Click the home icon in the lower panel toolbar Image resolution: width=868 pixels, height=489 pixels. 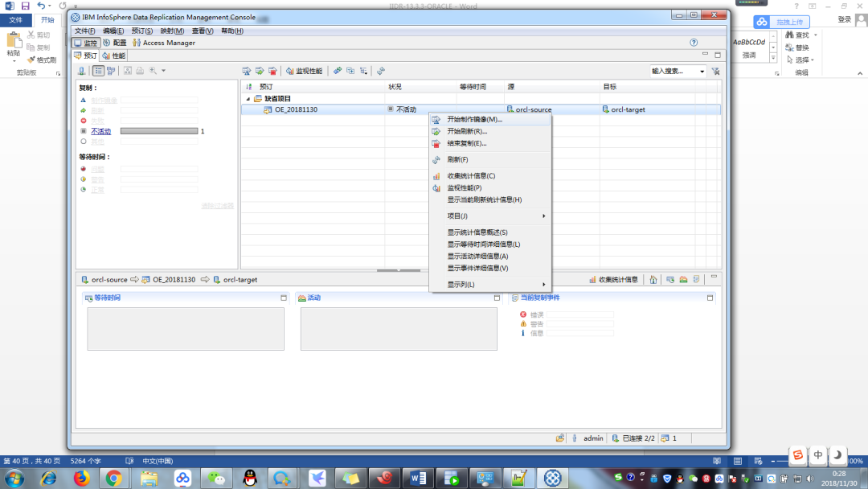click(x=653, y=280)
